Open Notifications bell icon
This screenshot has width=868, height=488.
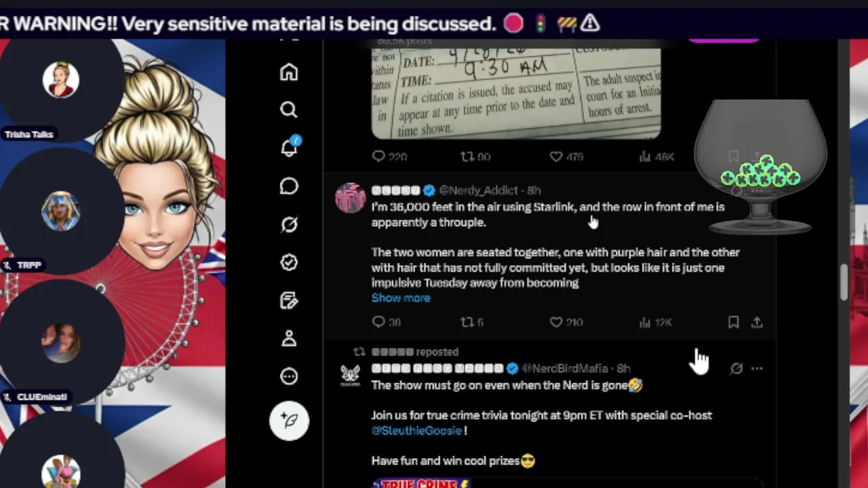tap(290, 147)
